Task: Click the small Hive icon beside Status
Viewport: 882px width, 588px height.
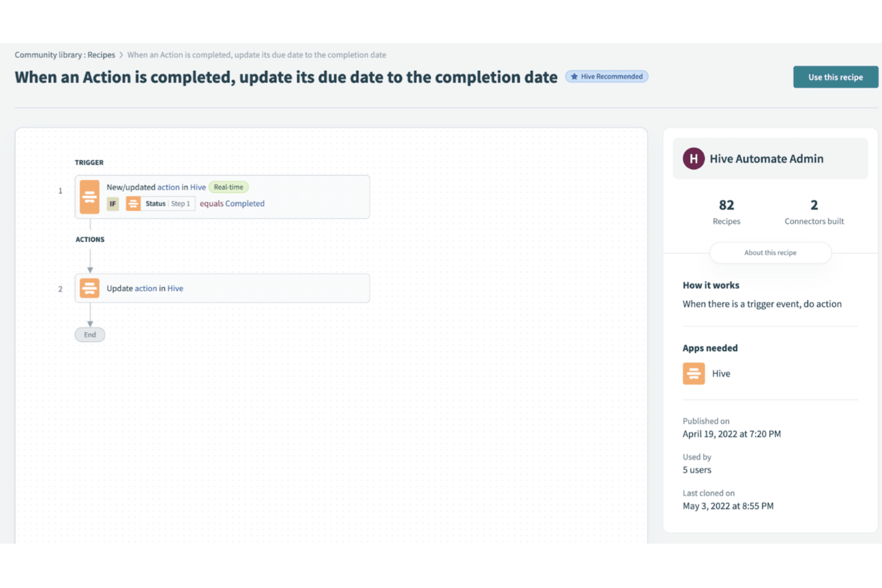Action: (133, 204)
